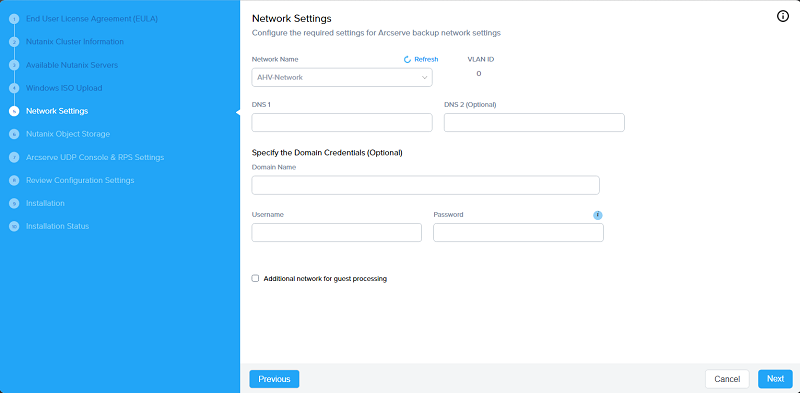Click step 3 circle for Available Nutanix Servers
The image size is (800, 393).
[14, 65]
